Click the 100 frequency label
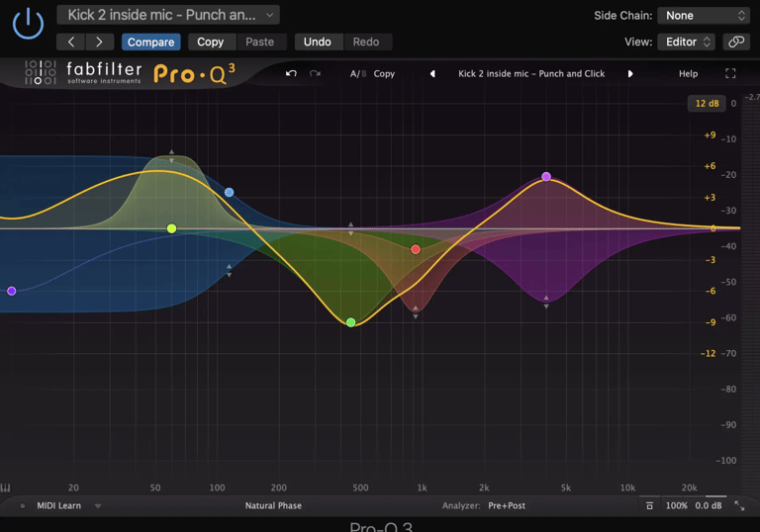Screen dimensions: 760x532 tap(217, 488)
